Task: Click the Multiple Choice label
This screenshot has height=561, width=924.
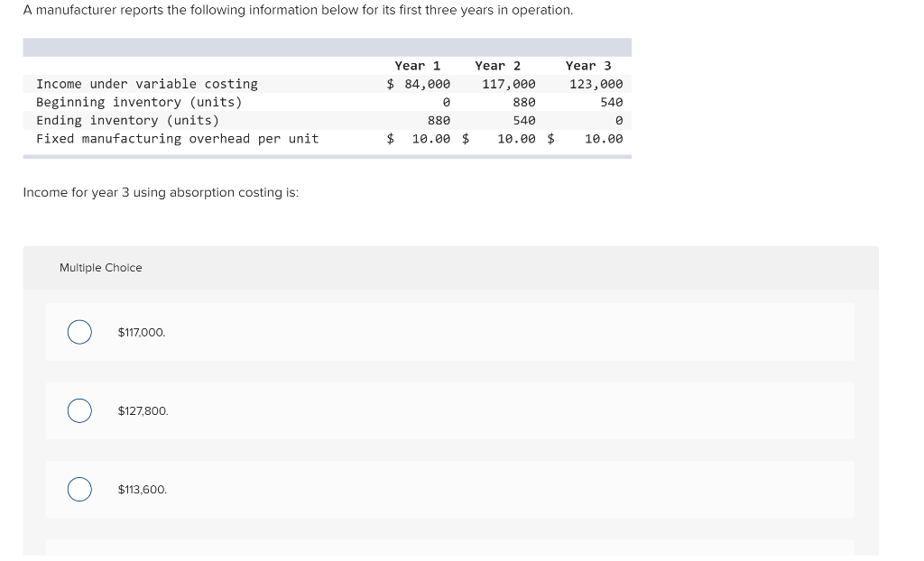Action: coord(101,268)
